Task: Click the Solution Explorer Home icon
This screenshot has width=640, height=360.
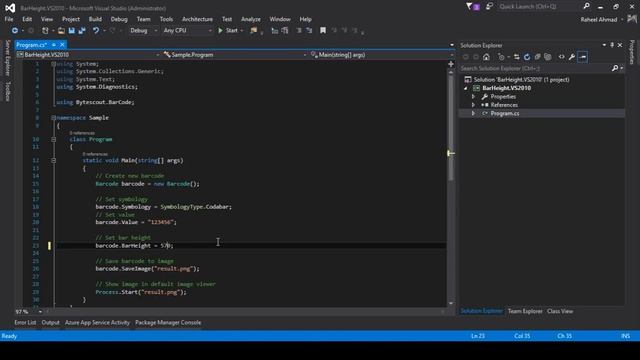Action: click(486, 57)
